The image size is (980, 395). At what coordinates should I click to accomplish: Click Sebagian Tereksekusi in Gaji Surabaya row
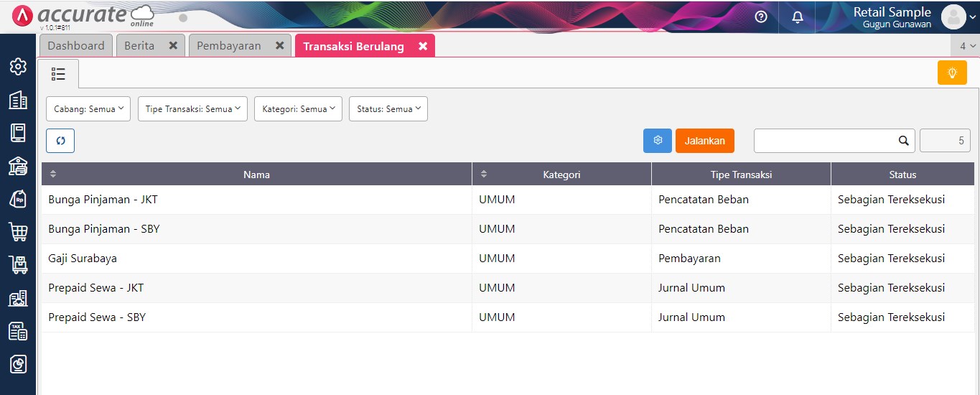[891, 259]
